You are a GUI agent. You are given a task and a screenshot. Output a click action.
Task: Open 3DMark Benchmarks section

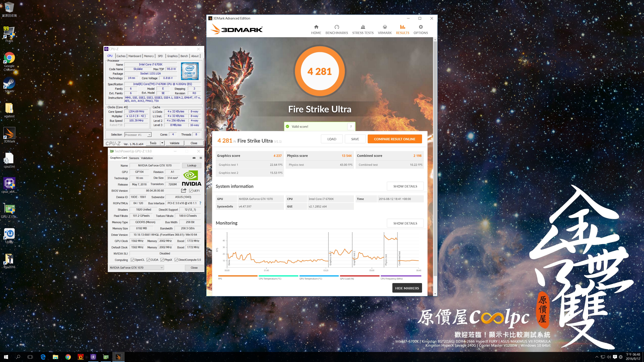(336, 29)
